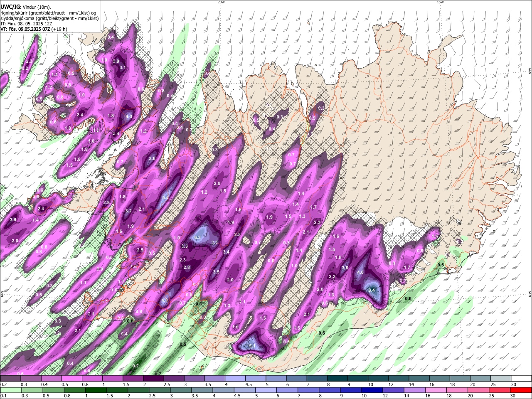Click the 5.4 precipitation value label
The image size is (532, 399).
pyautogui.click(x=165, y=198)
